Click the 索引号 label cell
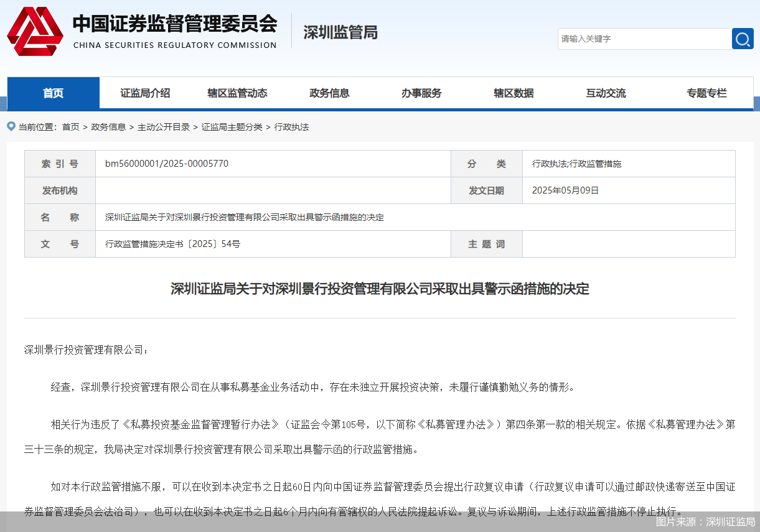 60,164
